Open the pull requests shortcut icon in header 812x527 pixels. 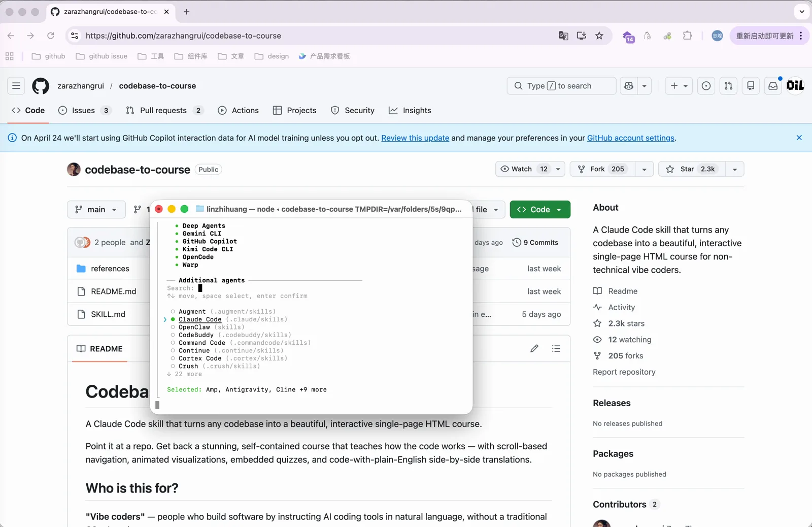(x=728, y=86)
